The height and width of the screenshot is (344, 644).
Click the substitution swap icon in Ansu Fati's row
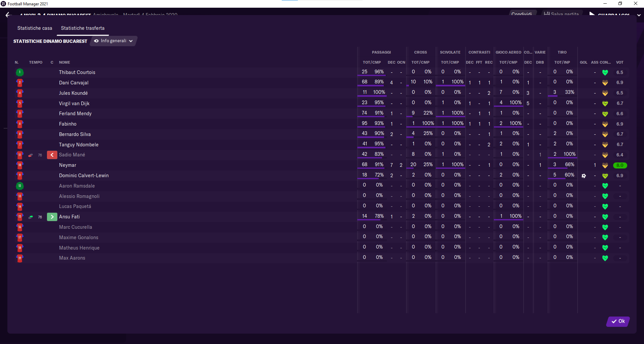[31, 217]
